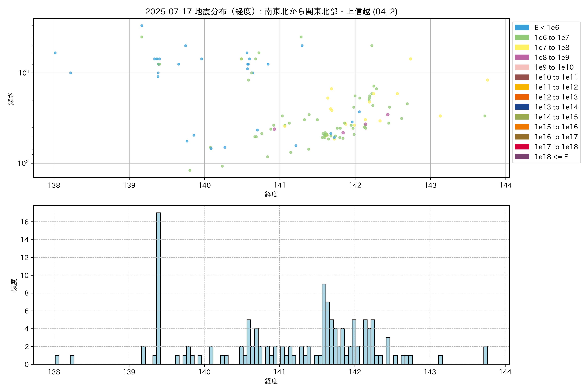Click the green '1e6 to 1e7' legend swatch
Image resolution: width=588 pixels, height=392 pixels.
coord(522,38)
